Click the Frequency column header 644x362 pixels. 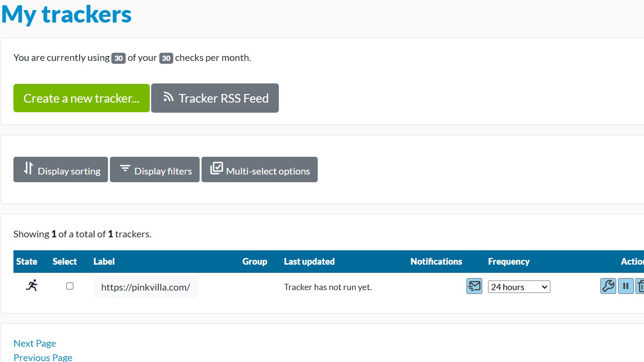(509, 261)
